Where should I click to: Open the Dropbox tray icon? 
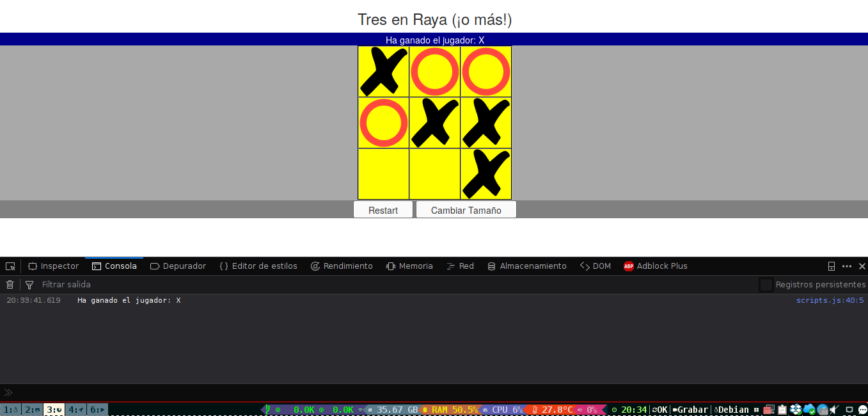coord(796,410)
